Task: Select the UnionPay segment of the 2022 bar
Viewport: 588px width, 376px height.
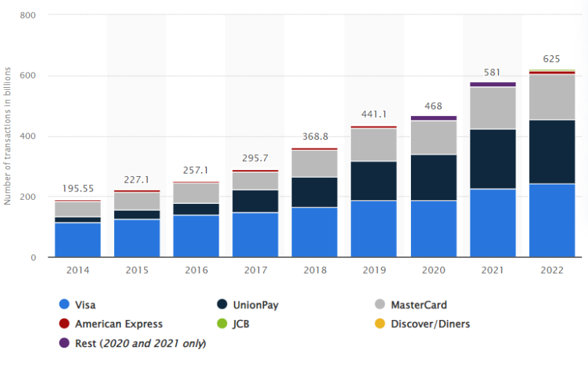Action: [x=552, y=151]
